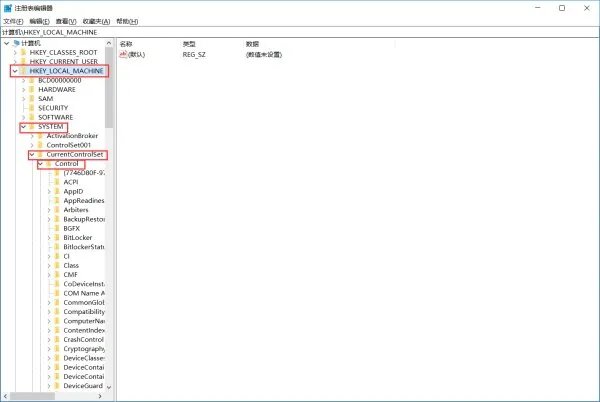The height and width of the screenshot is (402, 600).
Task: Select the CoDeviceInstallers key
Action: 84,284
